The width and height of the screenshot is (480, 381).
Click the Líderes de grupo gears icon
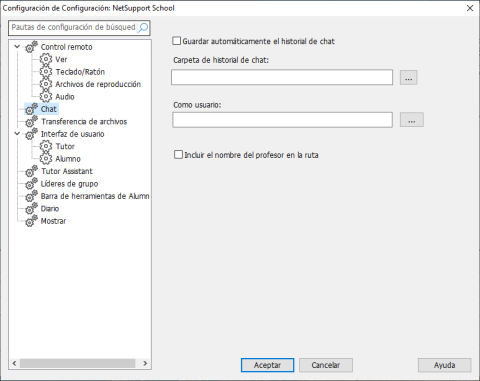(32, 184)
